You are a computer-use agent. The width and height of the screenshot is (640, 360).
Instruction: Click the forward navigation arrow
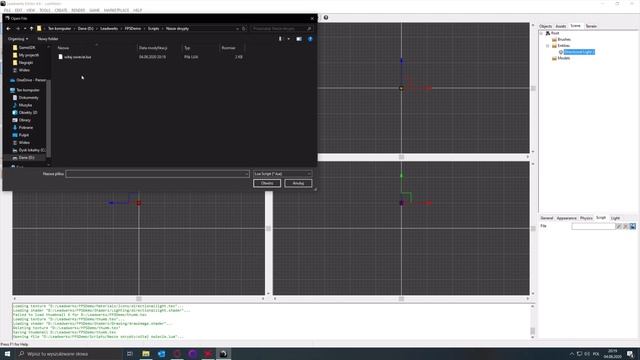[18, 29]
